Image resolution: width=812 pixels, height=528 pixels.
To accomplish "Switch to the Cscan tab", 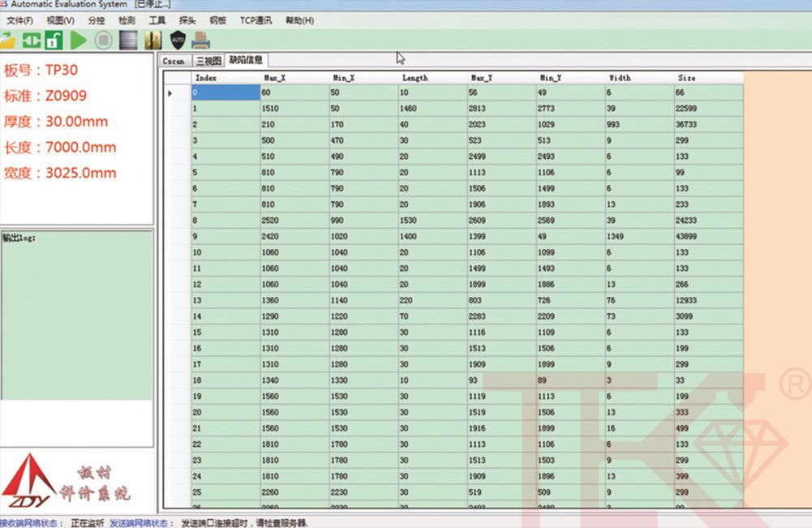I will coord(174,61).
